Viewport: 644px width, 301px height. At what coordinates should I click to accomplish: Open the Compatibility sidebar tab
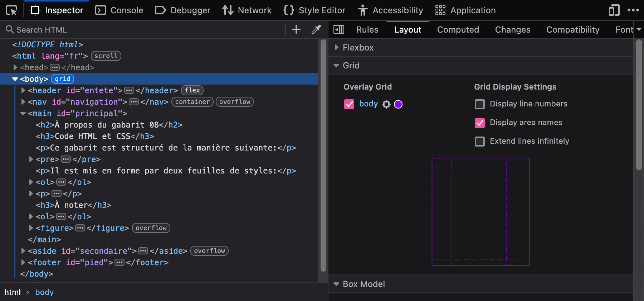(x=573, y=30)
